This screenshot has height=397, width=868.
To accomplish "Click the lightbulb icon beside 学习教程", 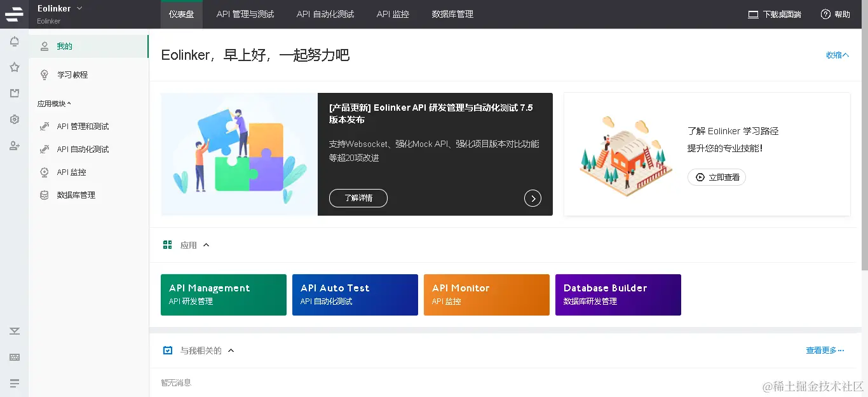I will 44,74.
